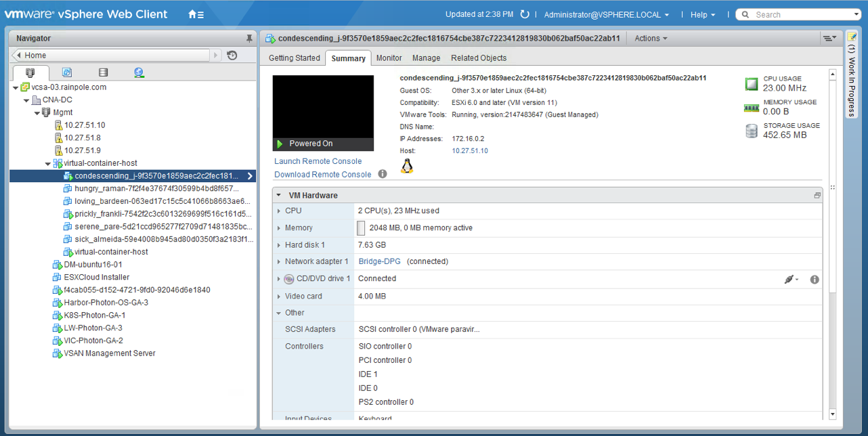The height and width of the screenshot is (436, 868).
Task: Collapse the VM Hardware panel
Action: coord(278,195)
